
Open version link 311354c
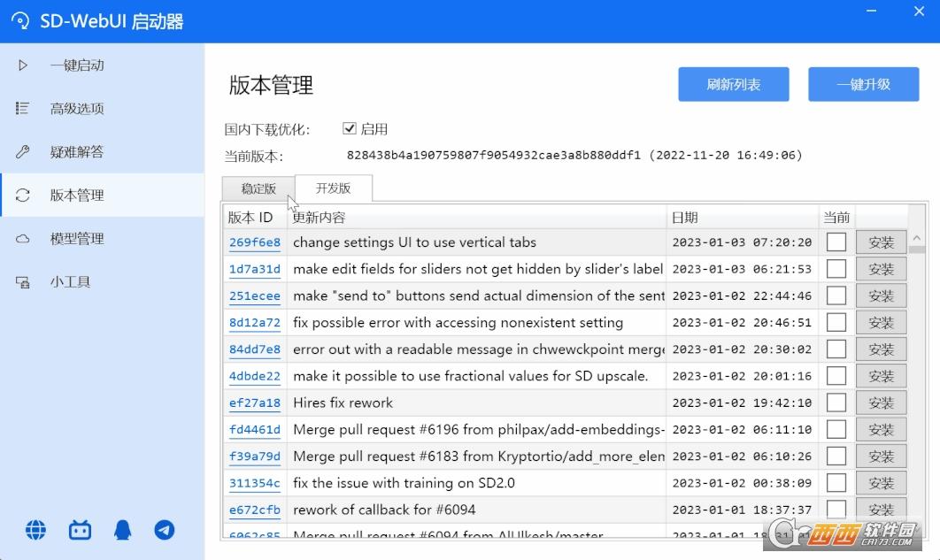(255, 483)
